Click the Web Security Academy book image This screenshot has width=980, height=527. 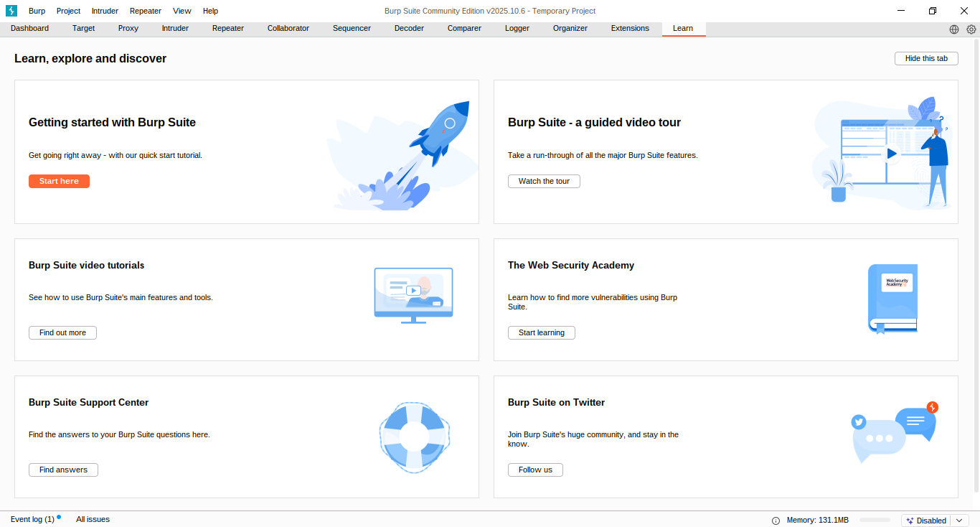click(892, 299)
